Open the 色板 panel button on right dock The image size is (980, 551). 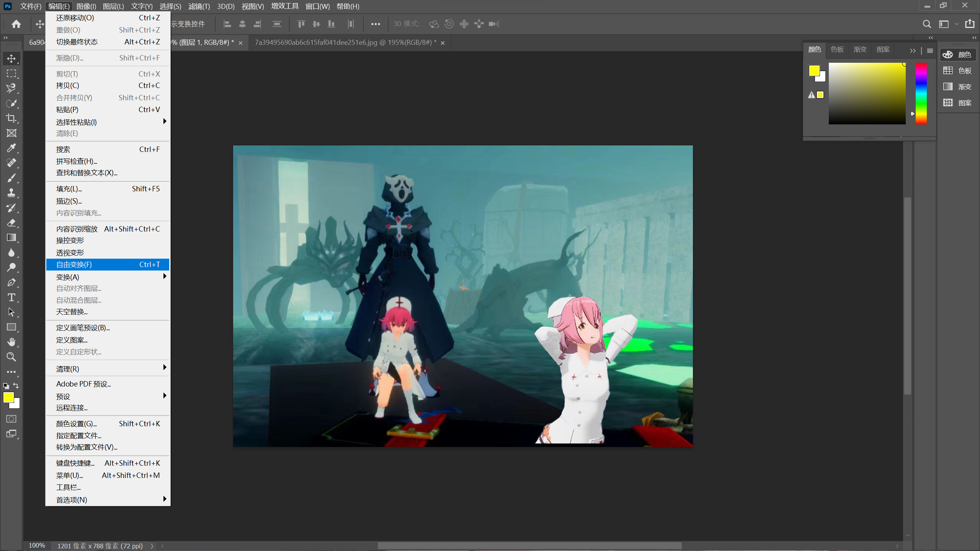[x=958, y=71]
